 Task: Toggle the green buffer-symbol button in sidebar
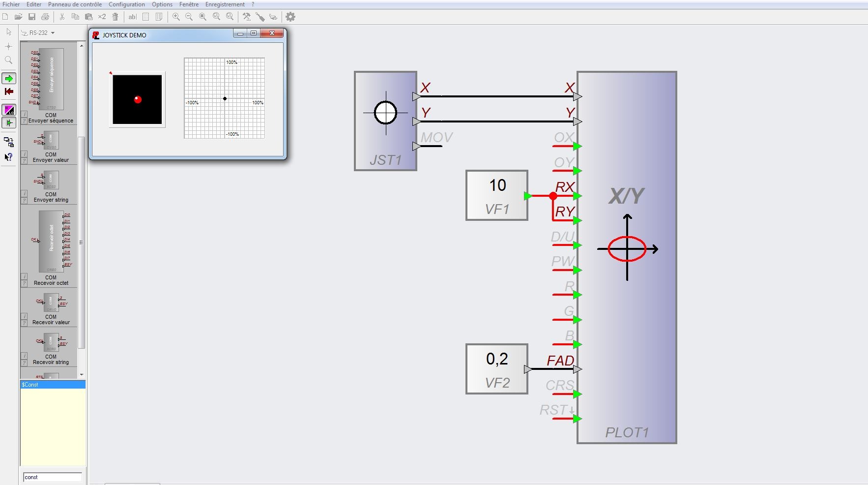click(x=9, y=123)
